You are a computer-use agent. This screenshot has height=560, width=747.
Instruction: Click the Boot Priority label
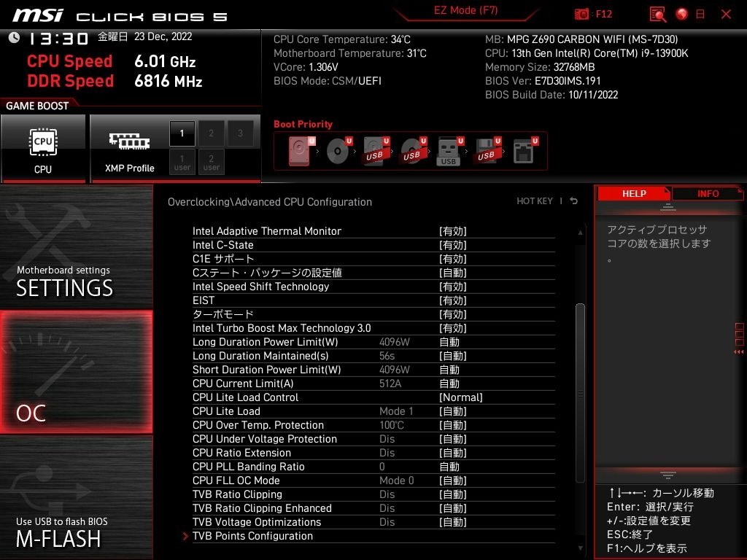coord(303,124)
